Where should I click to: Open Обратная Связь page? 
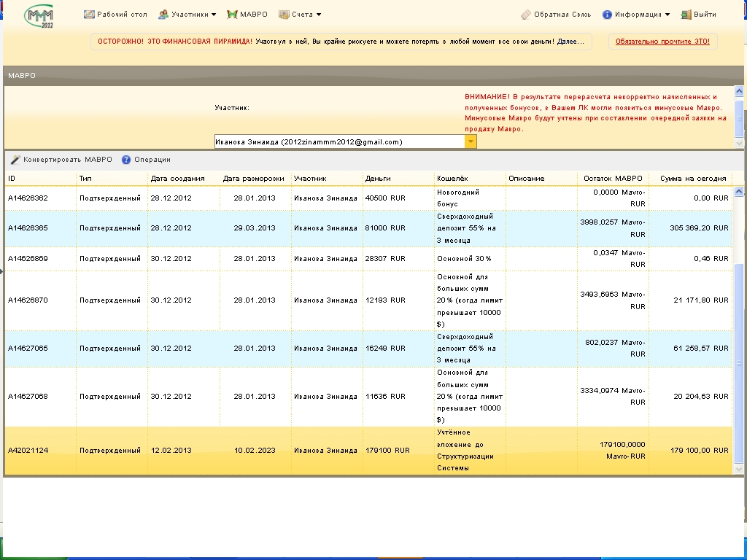[562, 15]
